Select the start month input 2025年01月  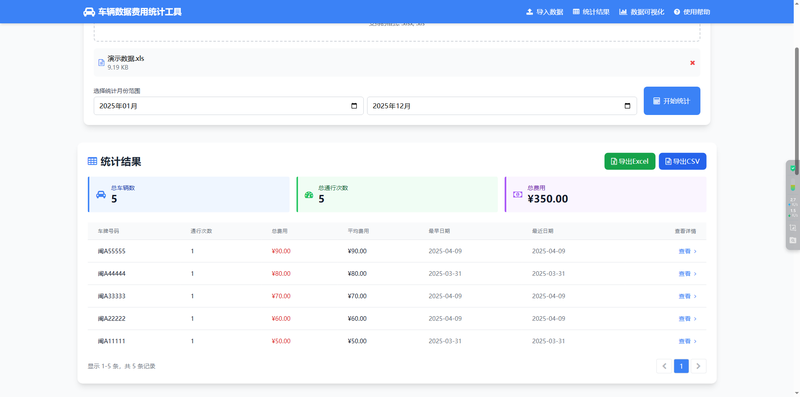pos(229,106)
